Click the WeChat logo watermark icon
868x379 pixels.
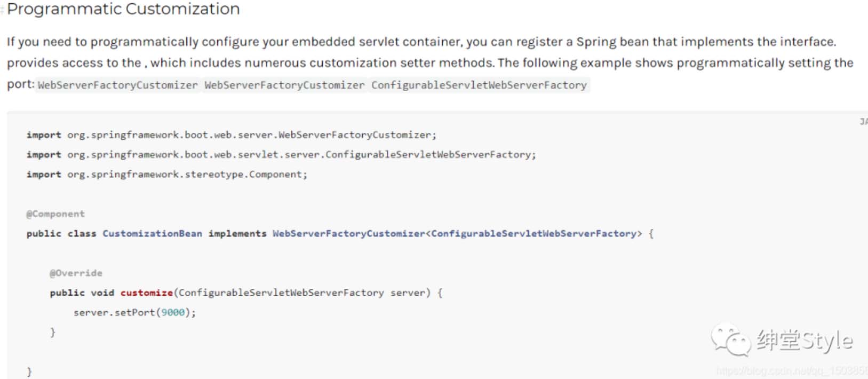pyautogui.click(x=730, y=339)
